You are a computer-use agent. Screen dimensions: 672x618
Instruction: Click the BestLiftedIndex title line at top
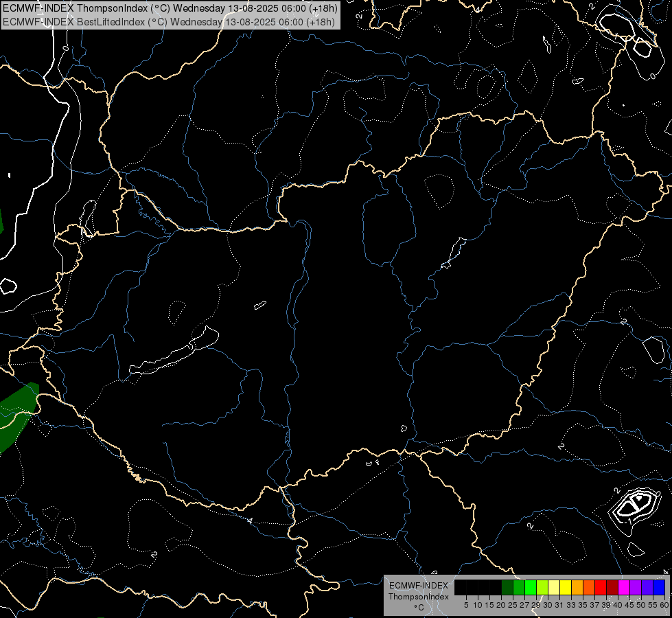pyautogui.click(x=169, y=21)
